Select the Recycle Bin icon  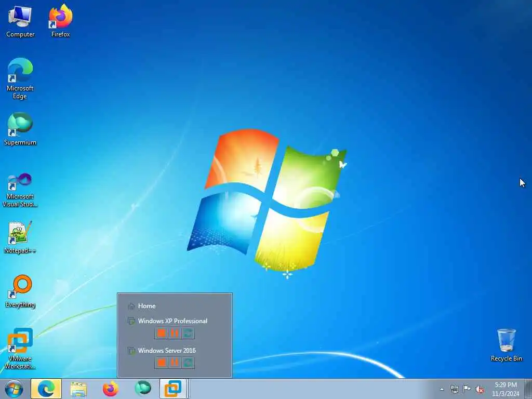506,345
